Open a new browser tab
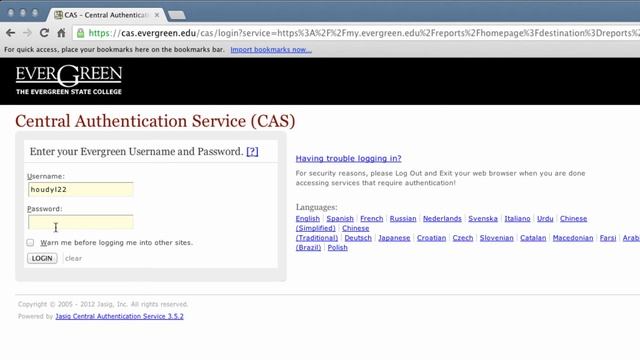This screenshot has width=640, height=360. point(177,15)
